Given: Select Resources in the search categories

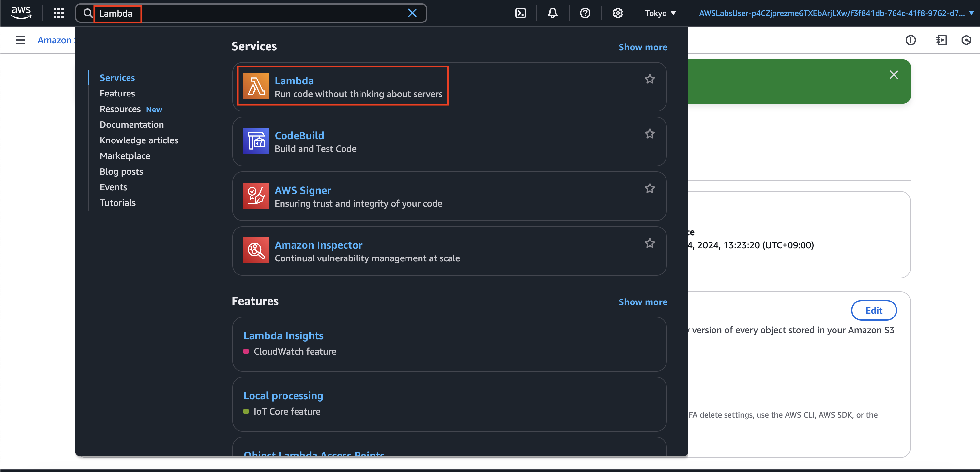Looking at the screenshot, I should pos(120,109).
